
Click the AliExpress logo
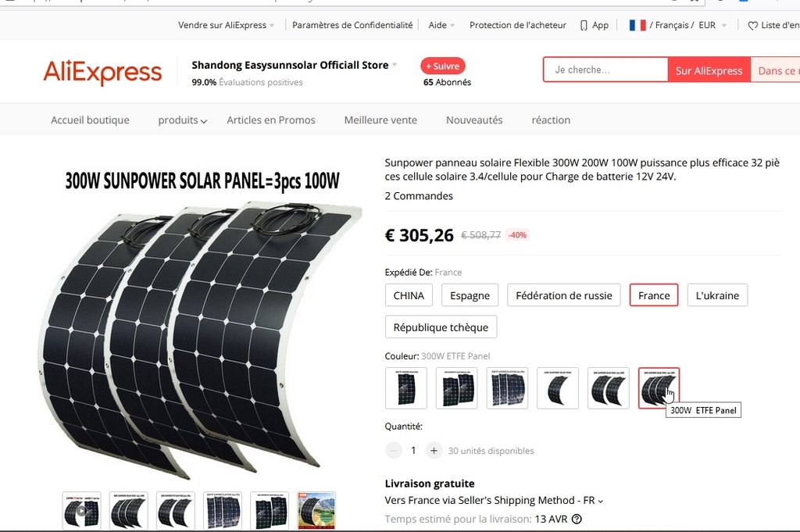(102, 72)
